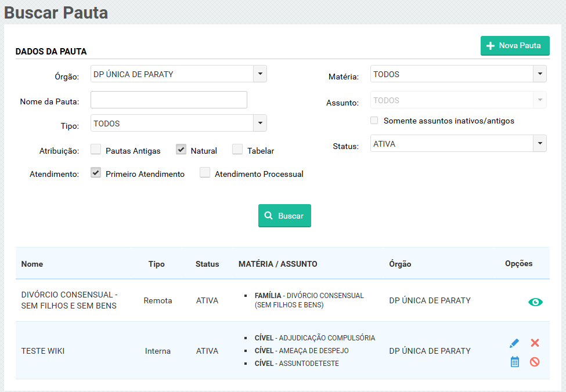Open the calendar icon for TESTE WIKI
Screen dimensions: 566x392
coord(514,362)
